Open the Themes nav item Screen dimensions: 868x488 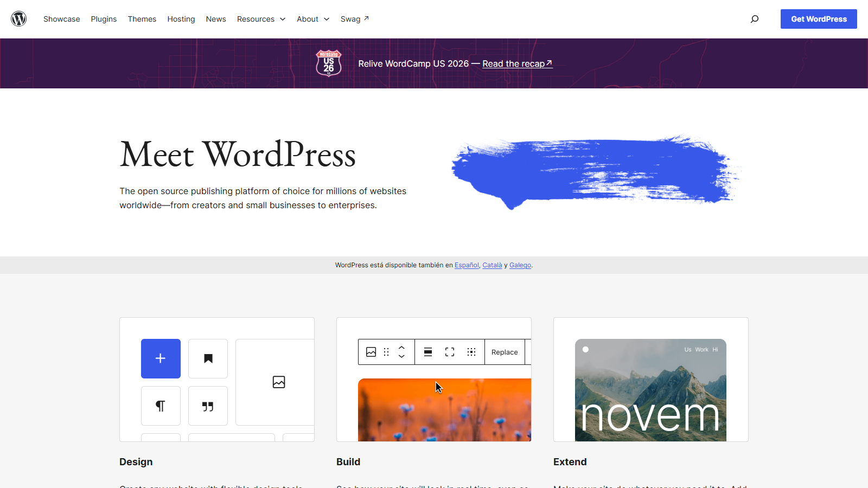[x=142, y=19]
